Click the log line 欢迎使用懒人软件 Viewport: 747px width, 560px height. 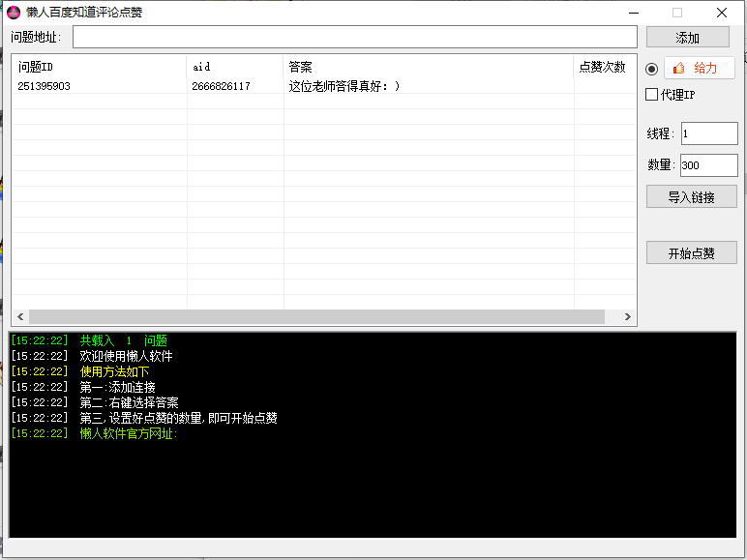[x=92, y=356]
